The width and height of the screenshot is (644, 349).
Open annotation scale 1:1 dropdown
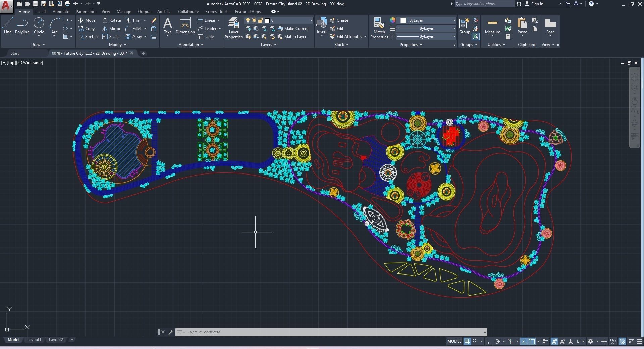pos(580,341)
